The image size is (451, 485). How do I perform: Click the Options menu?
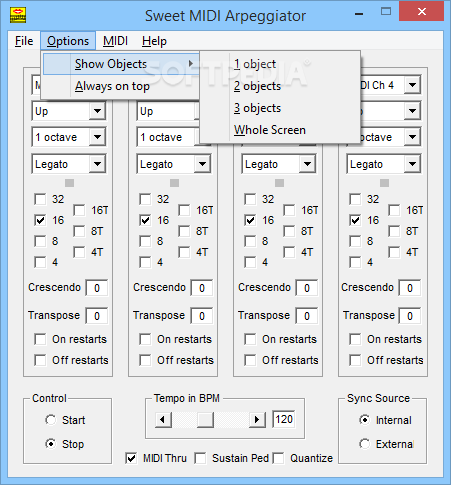coord(68,41)
